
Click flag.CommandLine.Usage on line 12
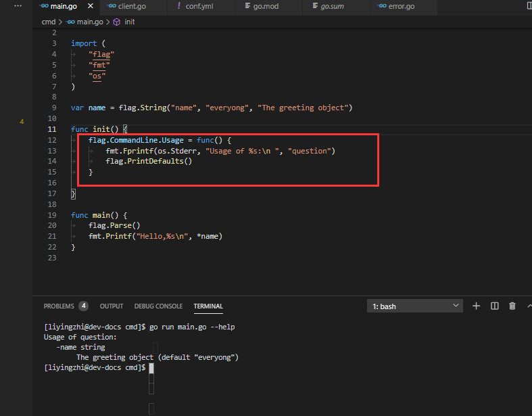136,140
